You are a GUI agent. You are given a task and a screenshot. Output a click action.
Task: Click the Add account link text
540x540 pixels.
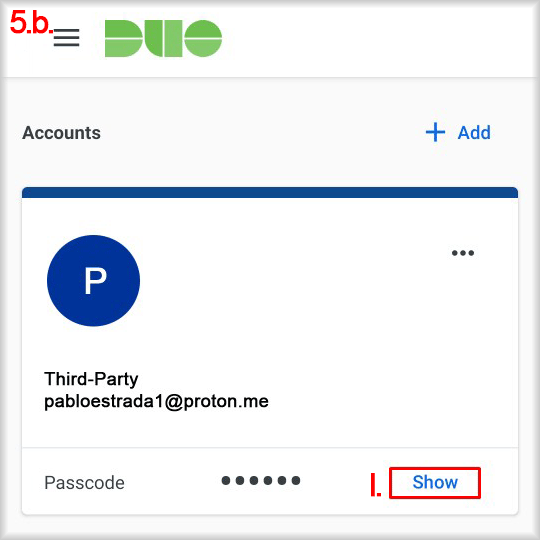click(474, 133)
